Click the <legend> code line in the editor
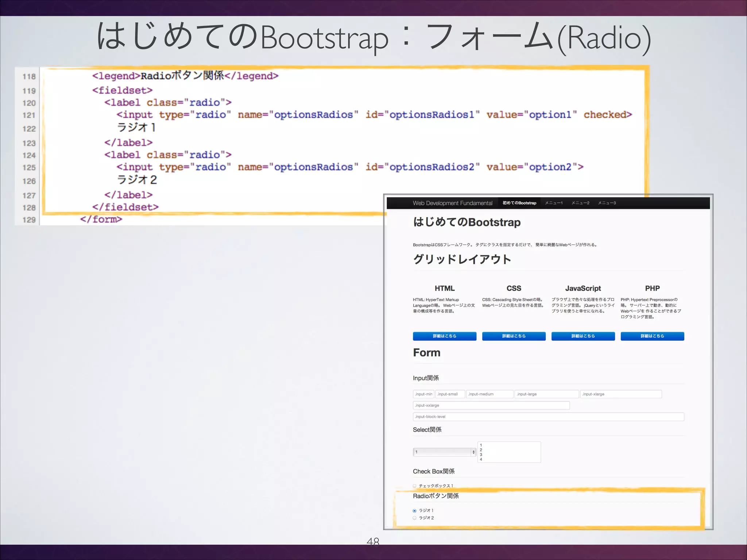This screenshot has height=560, width=747. point(185,76)
